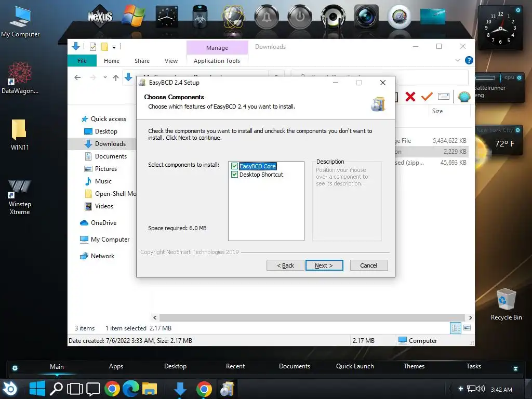Viewport: 532px width, 399px height.
Task: Open the Apps shelf tab
Action: coord(116,366)
